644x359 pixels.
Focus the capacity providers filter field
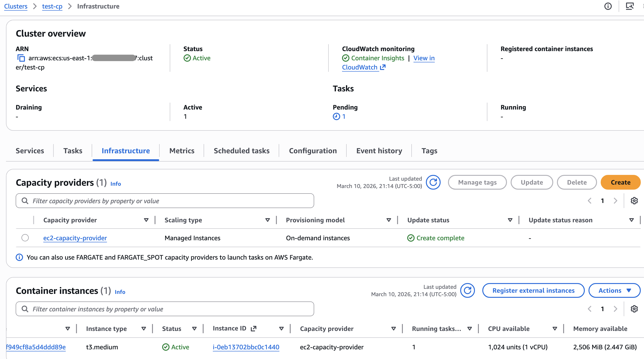pos(165,201)
